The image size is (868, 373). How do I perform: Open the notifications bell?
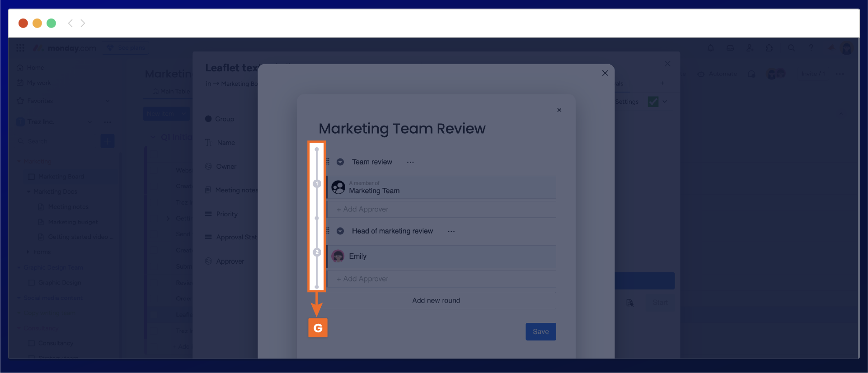click(711, 48)
